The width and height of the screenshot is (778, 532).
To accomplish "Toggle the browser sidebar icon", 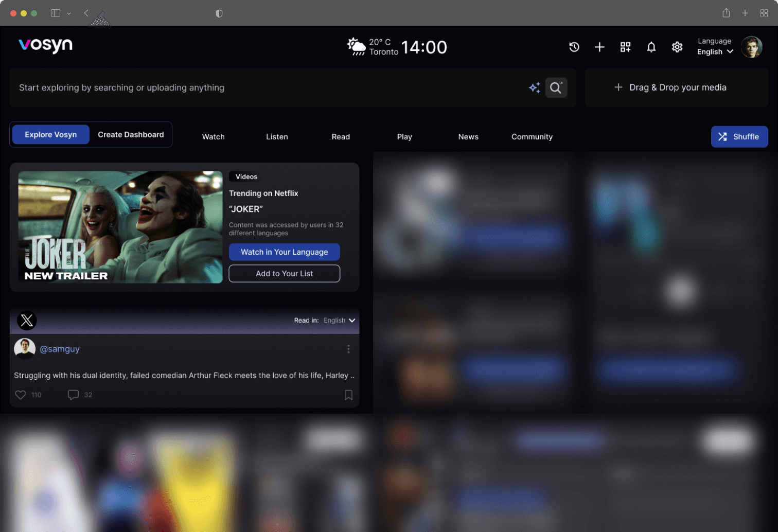I will (x=56, y=13).
